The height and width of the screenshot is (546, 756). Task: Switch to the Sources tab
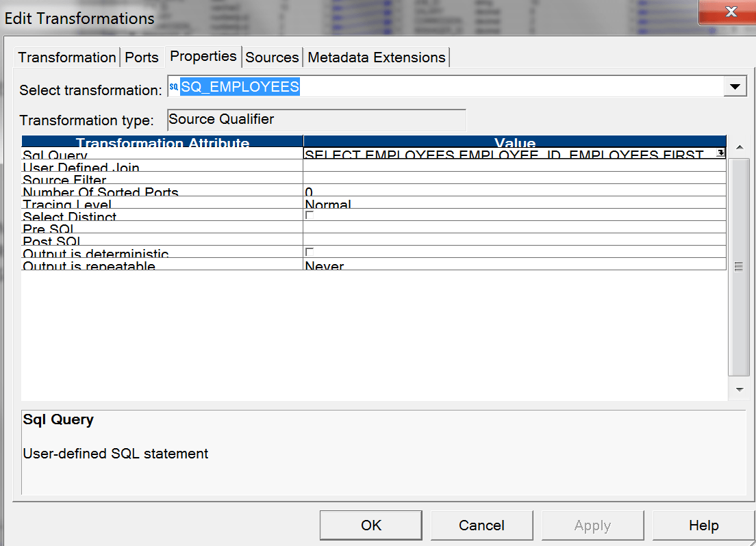(x=272, y=57)
